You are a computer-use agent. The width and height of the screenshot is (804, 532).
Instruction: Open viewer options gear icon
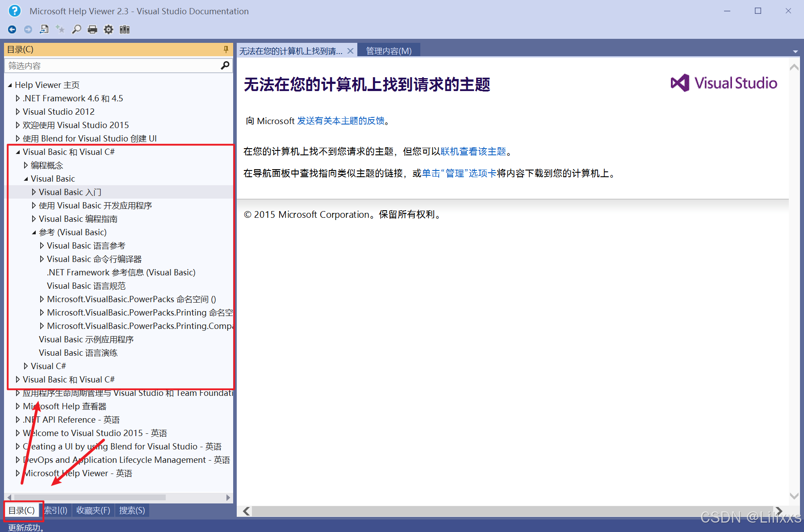109,29
